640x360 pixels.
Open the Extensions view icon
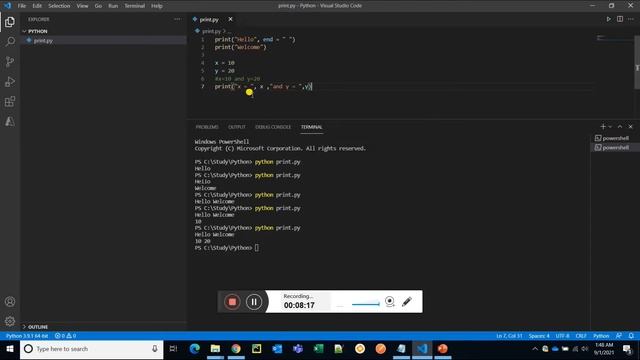tap(10, 102)
